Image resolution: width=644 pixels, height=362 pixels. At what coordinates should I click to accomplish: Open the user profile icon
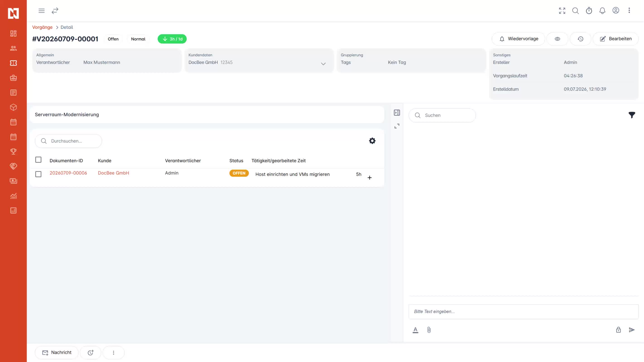coord(616,10)
